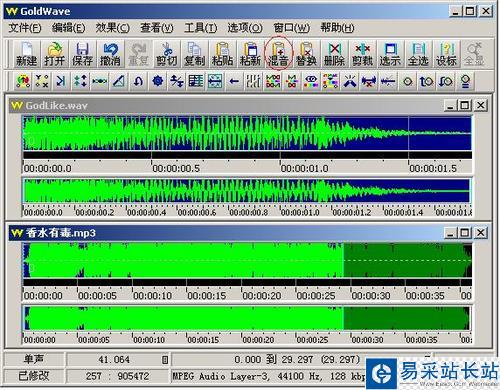Click the 新建 (New) toolbar button
The width and height of the screenshot is (500, 390).
(x=26, y=54)
